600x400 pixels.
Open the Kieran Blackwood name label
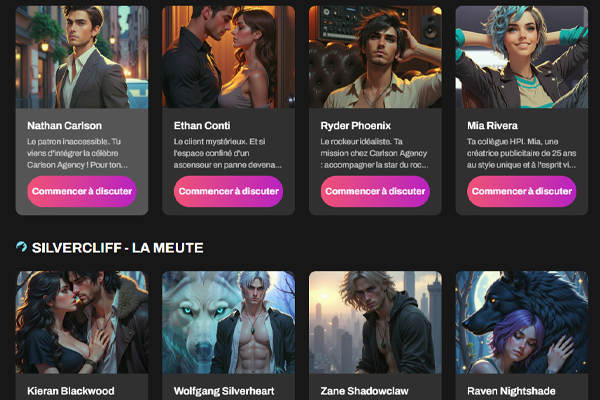pos(71,391)
